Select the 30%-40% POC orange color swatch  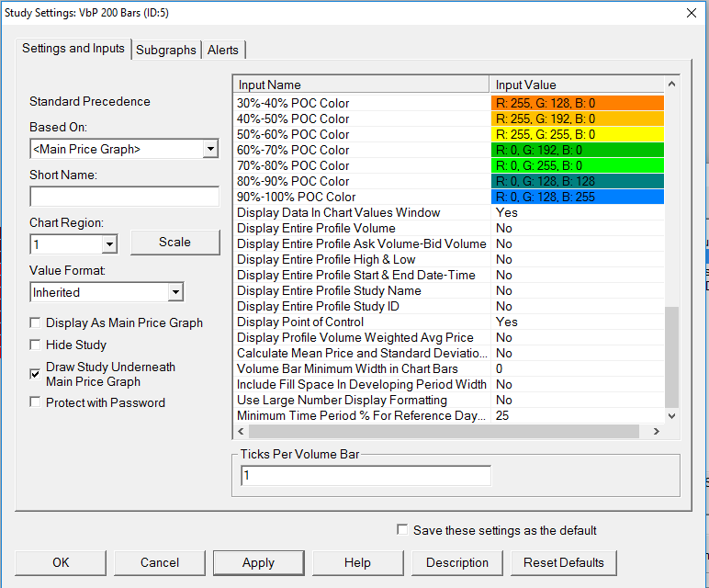pos(578,103)
